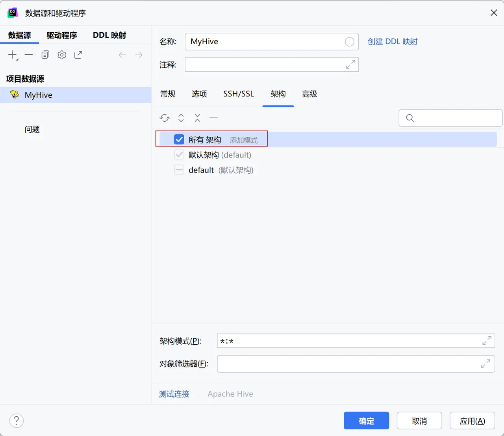Open help with question mark icon
This screenshot has height=436, width=504.
(17, 421)
